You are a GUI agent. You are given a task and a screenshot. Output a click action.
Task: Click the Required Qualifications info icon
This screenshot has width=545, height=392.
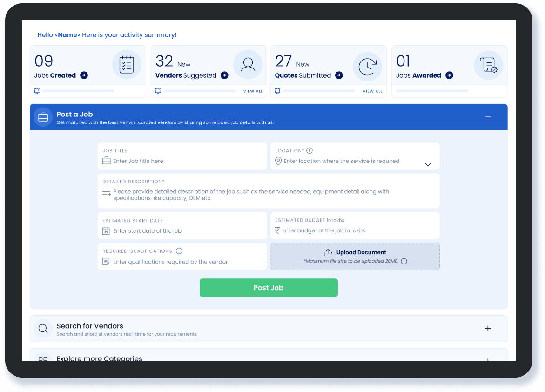click(x=179, y=251)
